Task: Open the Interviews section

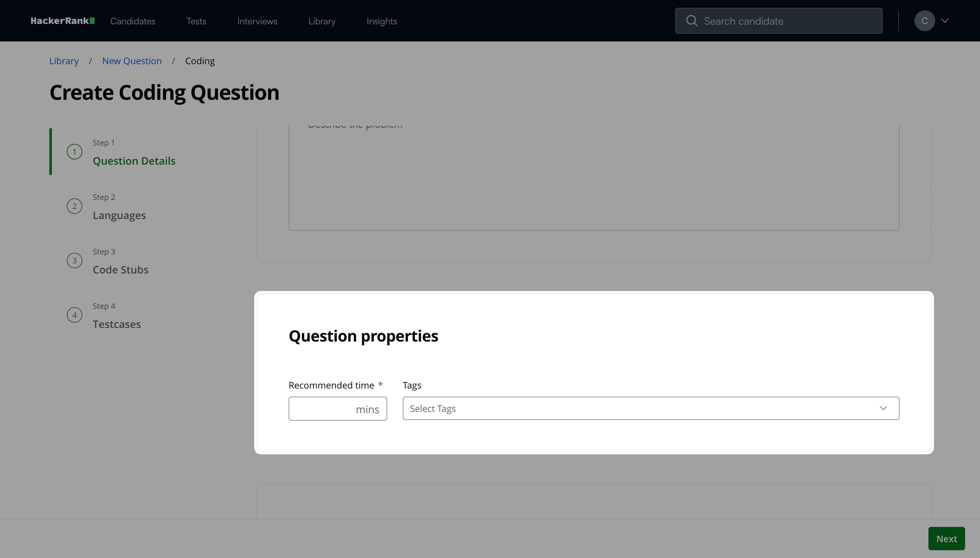Action: pos(257,21)
